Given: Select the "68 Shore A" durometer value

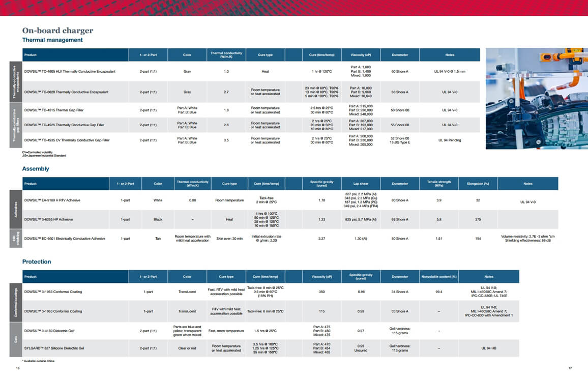Looking at the screenshot, I should click(x=400, y=219).
